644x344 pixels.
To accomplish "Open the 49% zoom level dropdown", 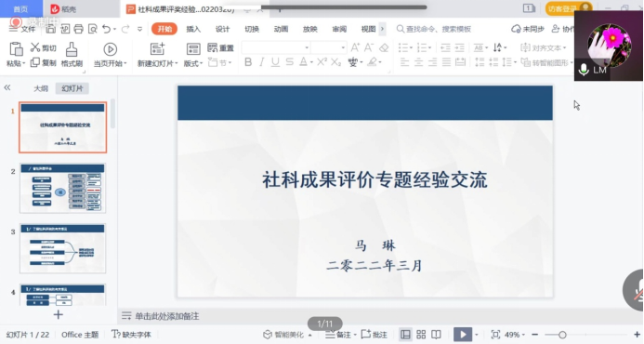I will point(514,335).
